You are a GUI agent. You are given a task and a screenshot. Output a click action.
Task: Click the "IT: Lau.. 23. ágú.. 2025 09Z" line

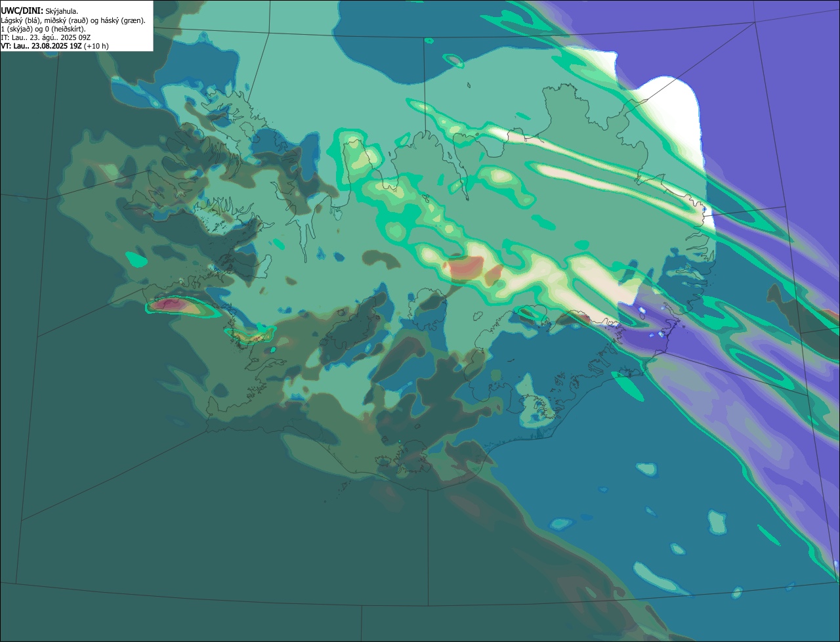46,37
